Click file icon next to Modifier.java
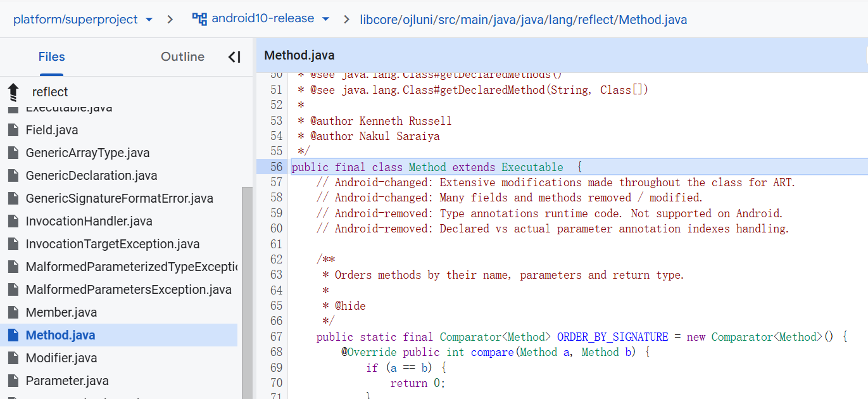This screenshot has height=399, width=868. [x=13, y=358]
